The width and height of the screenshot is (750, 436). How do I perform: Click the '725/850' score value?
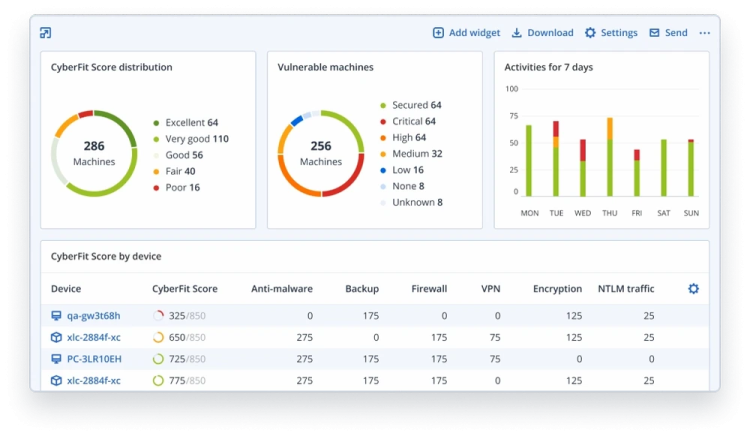point(187,359)
